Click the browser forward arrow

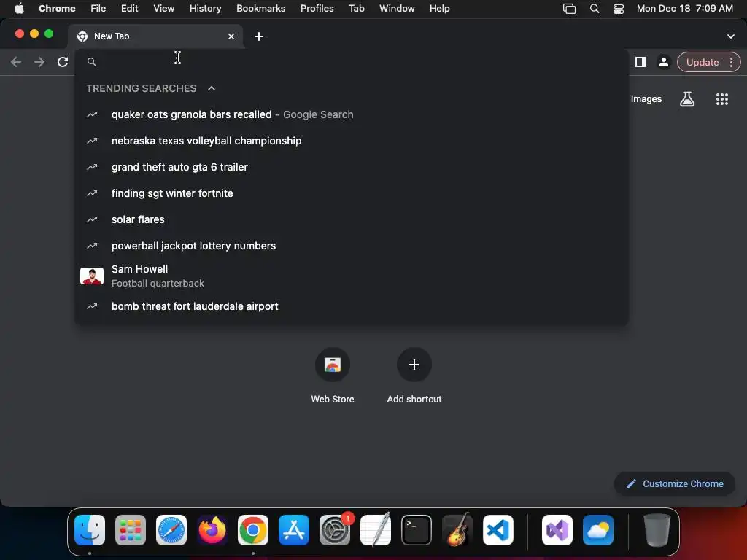(39, 62)
